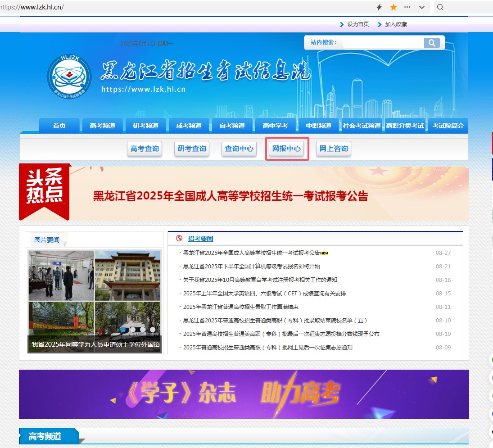This screenshot has height=448, width=493.
Task: Open the 自考频道 navigation tab
Action: coord(232,126)
